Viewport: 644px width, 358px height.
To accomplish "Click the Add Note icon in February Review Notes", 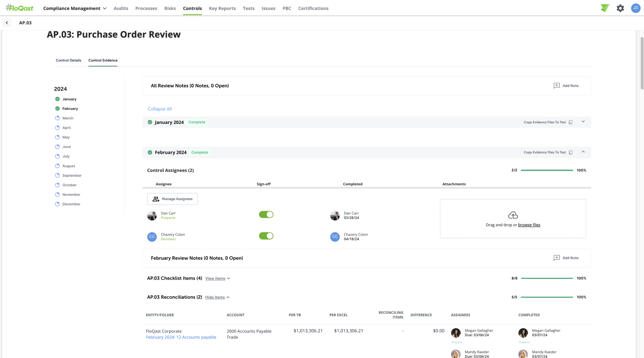I will (556, 258).
